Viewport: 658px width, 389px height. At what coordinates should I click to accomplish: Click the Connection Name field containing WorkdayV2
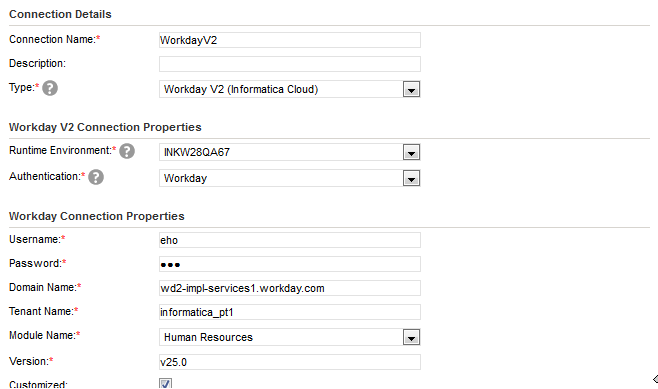(x=290, y=40)
